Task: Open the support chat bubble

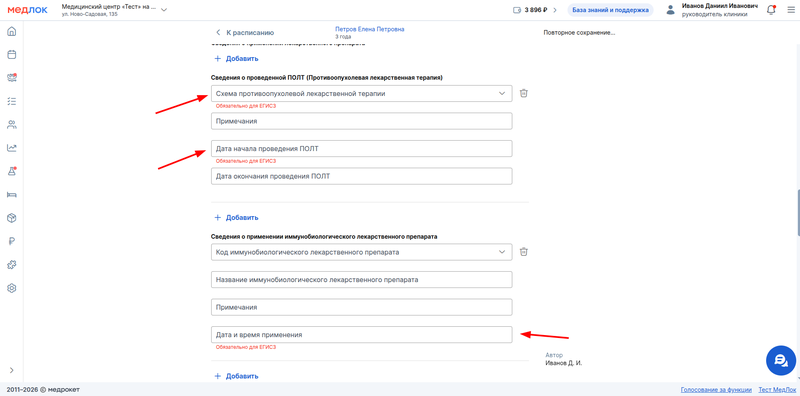Action: (x=781, y=360)
